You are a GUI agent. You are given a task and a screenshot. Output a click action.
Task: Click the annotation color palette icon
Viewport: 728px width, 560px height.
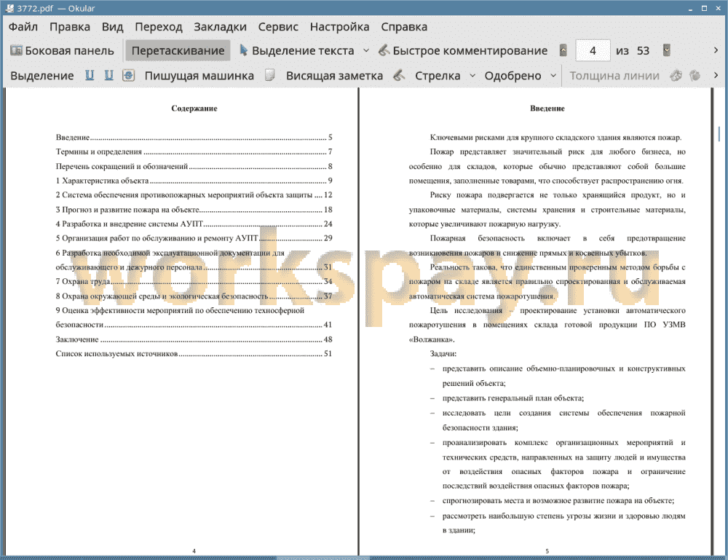coord(676,75)
